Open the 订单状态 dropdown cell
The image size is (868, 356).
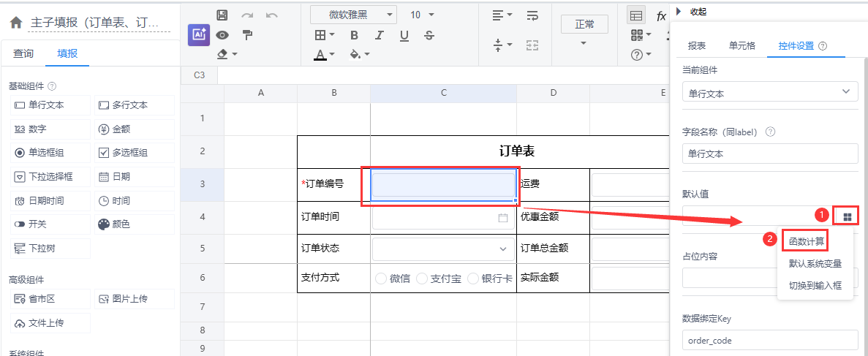pyautogui.click(x=442, y=249)
